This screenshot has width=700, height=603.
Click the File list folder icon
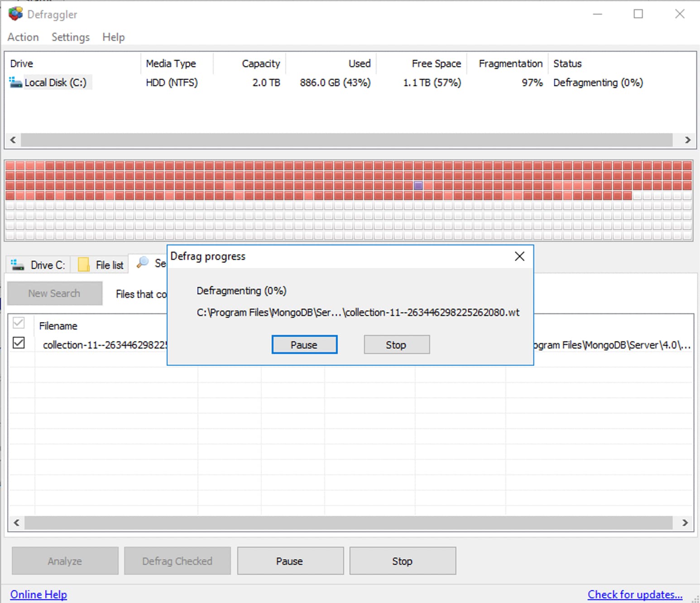coord(84,265)
